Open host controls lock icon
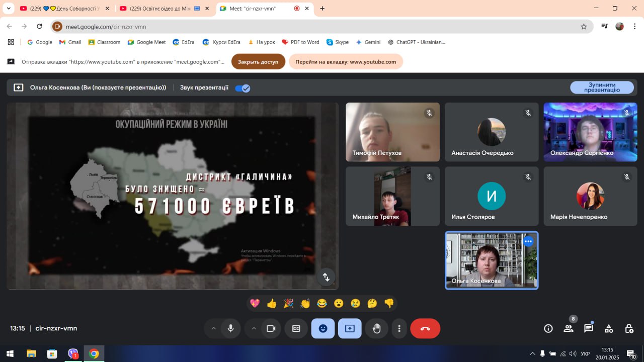 (x=629, y=328)
